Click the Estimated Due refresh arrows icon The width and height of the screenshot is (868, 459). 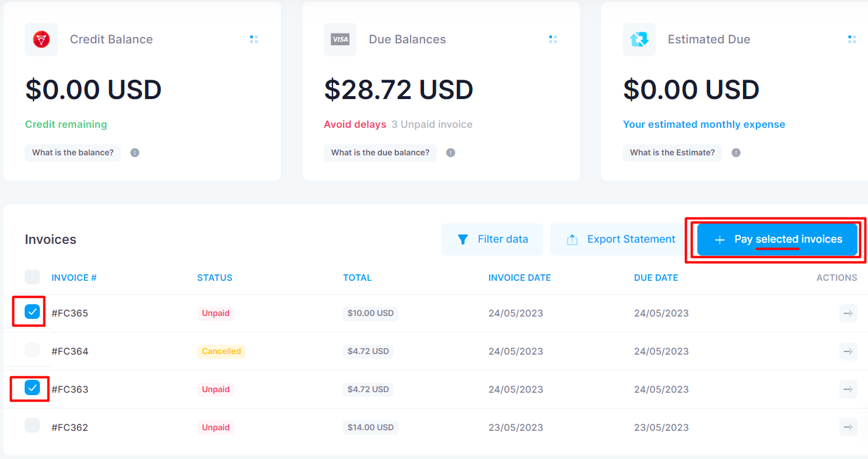(639, 39)
